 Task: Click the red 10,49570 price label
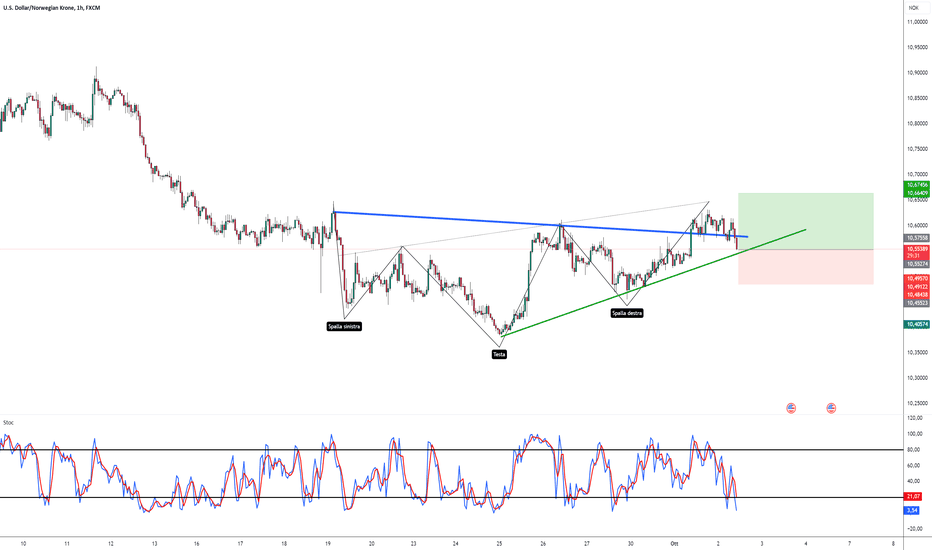[917, 278]
